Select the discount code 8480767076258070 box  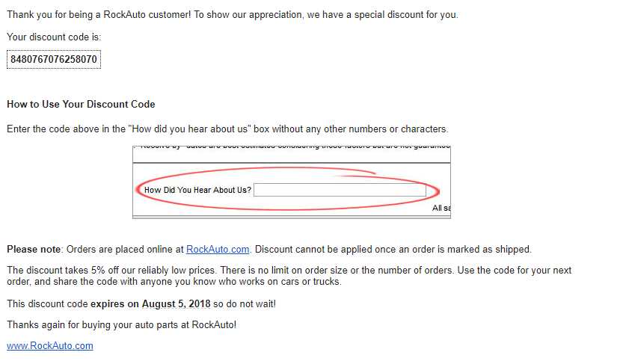(x=54, y=59)
